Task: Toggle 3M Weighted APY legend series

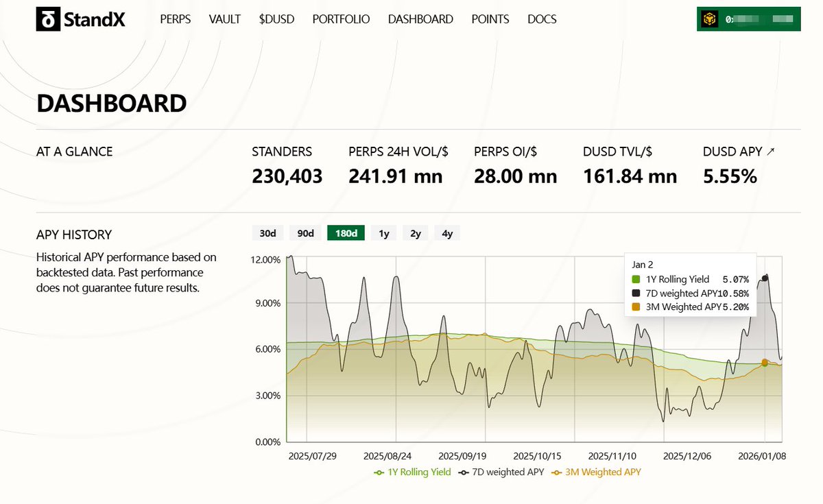Action: click(597, 472)
